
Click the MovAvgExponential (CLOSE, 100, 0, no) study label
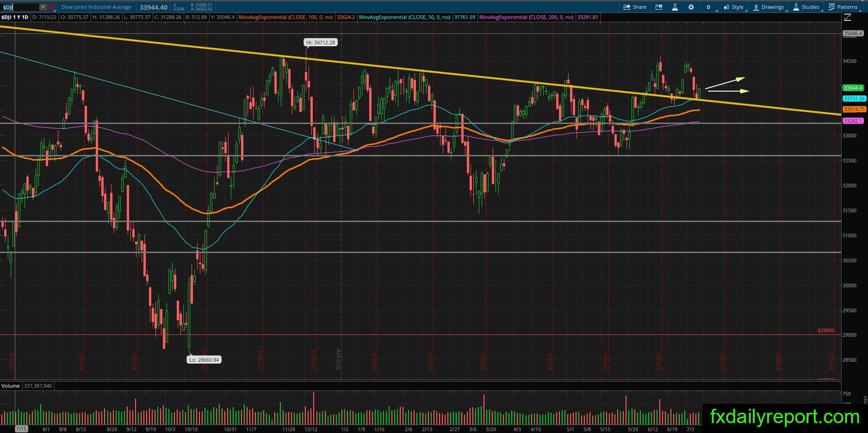click(286, 17)
